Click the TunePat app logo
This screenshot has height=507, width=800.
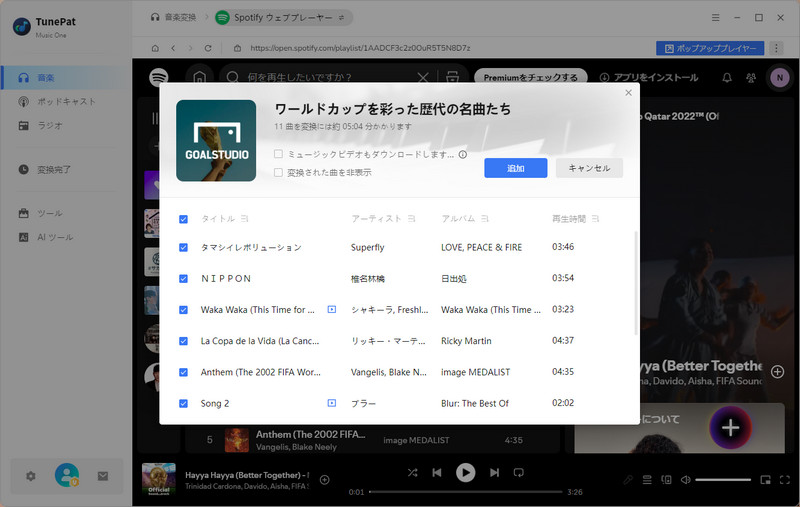22,27
